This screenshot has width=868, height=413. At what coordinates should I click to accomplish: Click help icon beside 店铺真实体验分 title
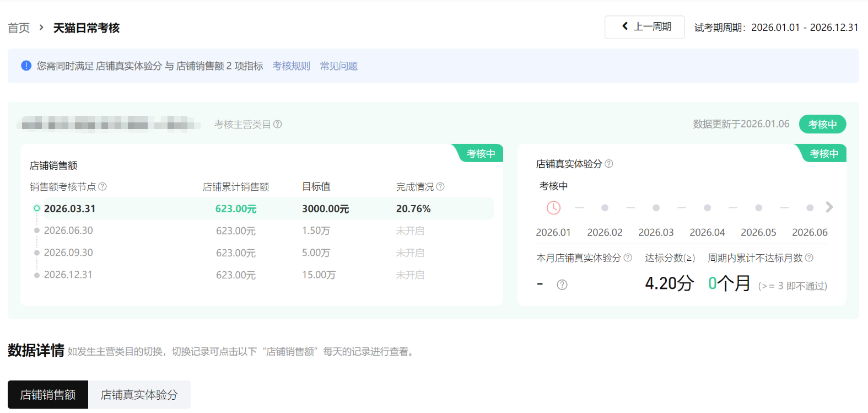[609, 164]
